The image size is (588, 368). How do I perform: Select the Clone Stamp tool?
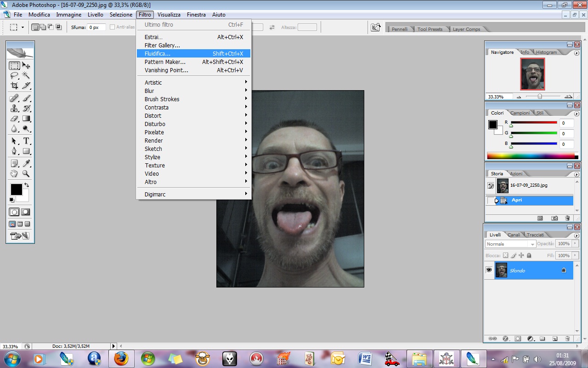tap(14, 109)
